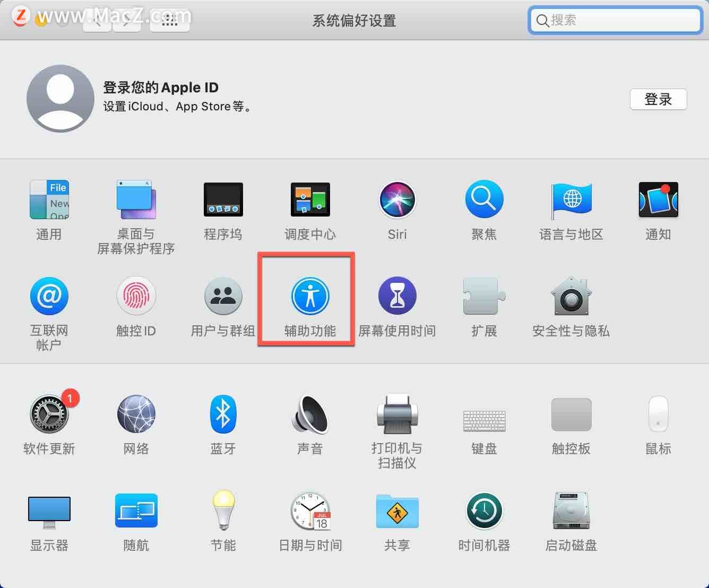
Task: Open 共享 sharing preferences
Action: (x=397, y=511)
